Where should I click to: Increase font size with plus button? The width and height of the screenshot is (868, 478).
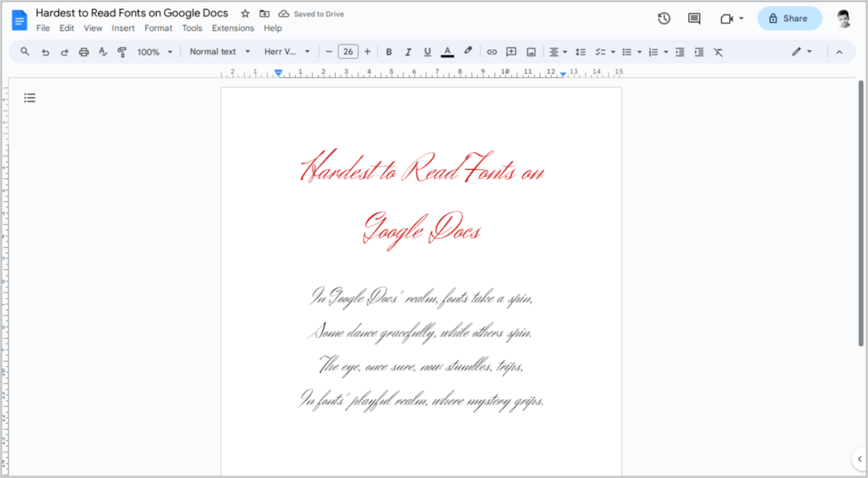coord(367,52)
